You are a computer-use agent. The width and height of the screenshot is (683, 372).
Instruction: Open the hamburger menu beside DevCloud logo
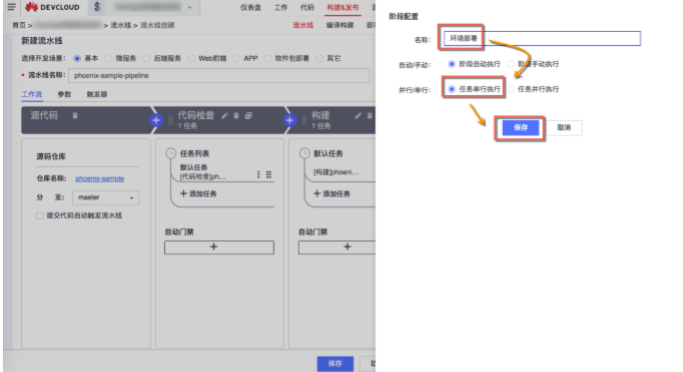(12, 7)
